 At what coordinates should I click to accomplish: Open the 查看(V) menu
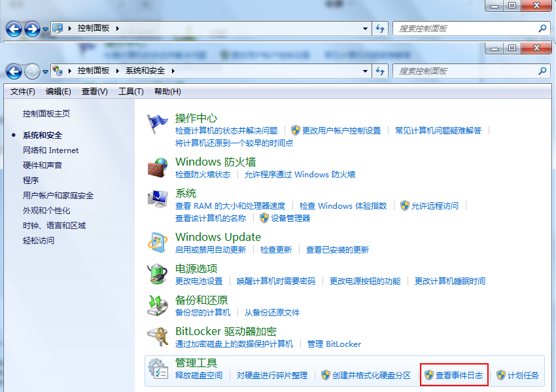(x=95, y=92)
